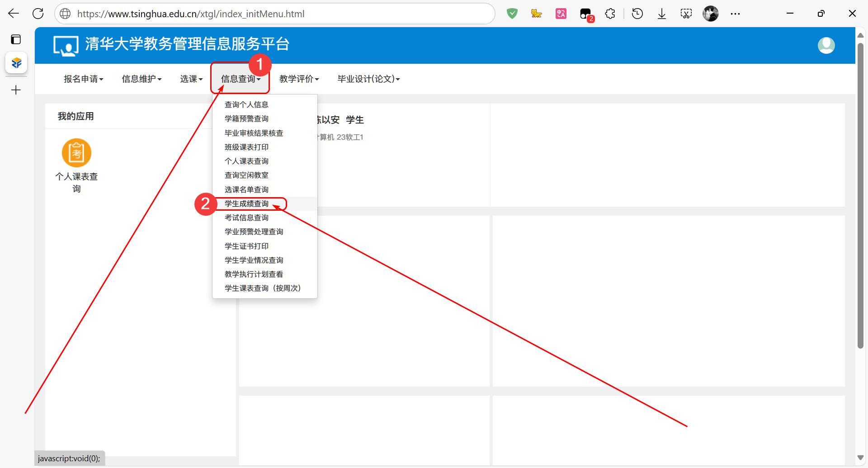This screenshot has width=868, height=468.
Task: Close the browser window
Action: pyautogui.click(x=852, y=14)
